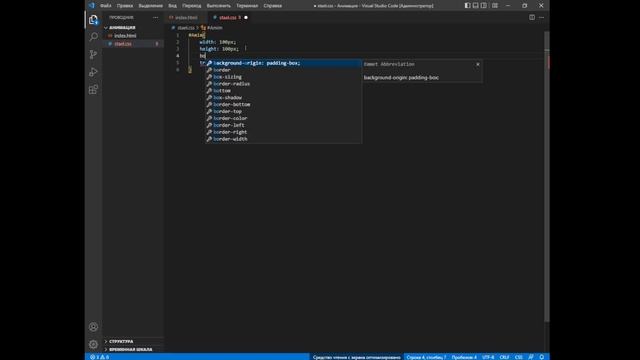Click the VS Code logo icon
Image resolution: width=640 pixels, height=360 pixels.
(x=91, y=6)
